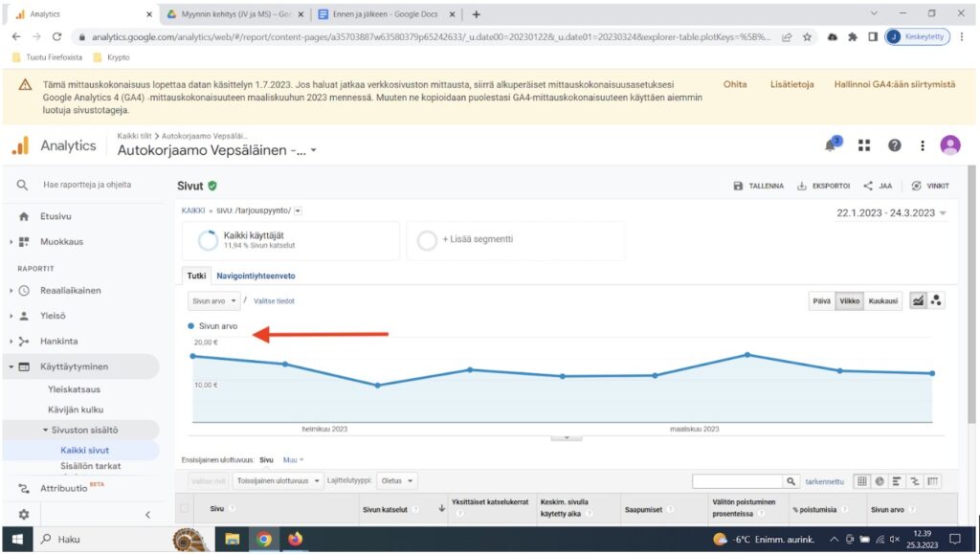This screenshot has width=980, height=554.
Task: Open the Chrome side panel icon
Action: [x=873, y=37]
